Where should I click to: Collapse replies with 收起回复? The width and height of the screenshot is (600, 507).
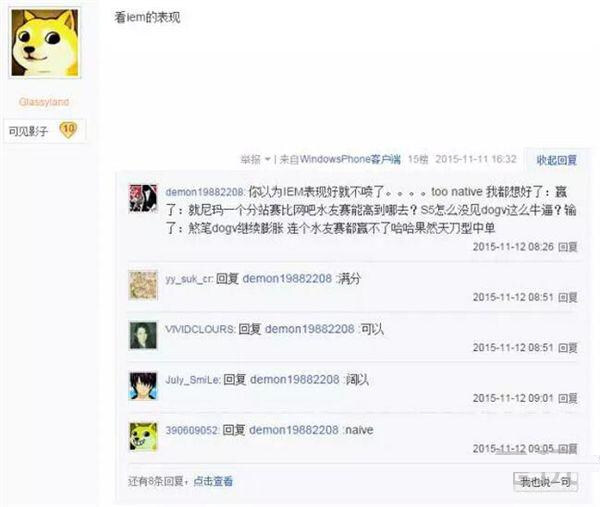tap(556, 160)
